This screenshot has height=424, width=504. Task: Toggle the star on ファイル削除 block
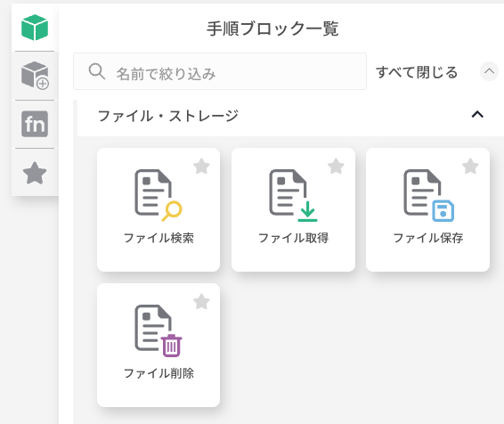[x=201, y=302]
